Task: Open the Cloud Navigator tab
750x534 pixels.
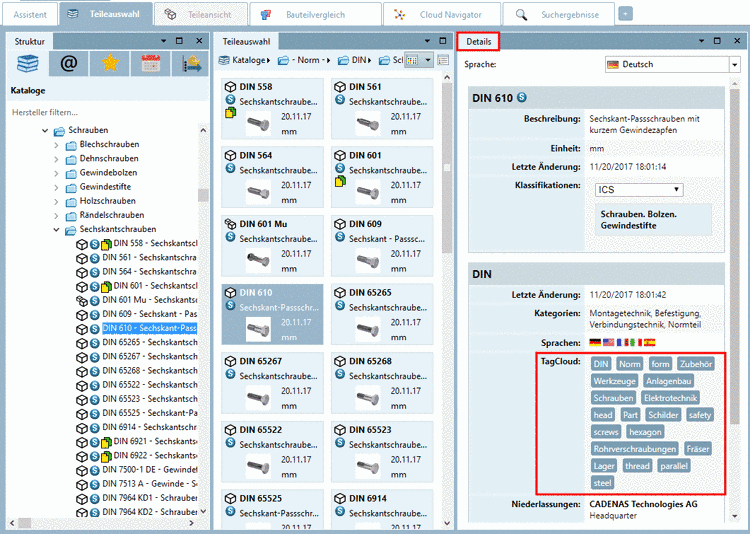Action: (x=442, y=14)
